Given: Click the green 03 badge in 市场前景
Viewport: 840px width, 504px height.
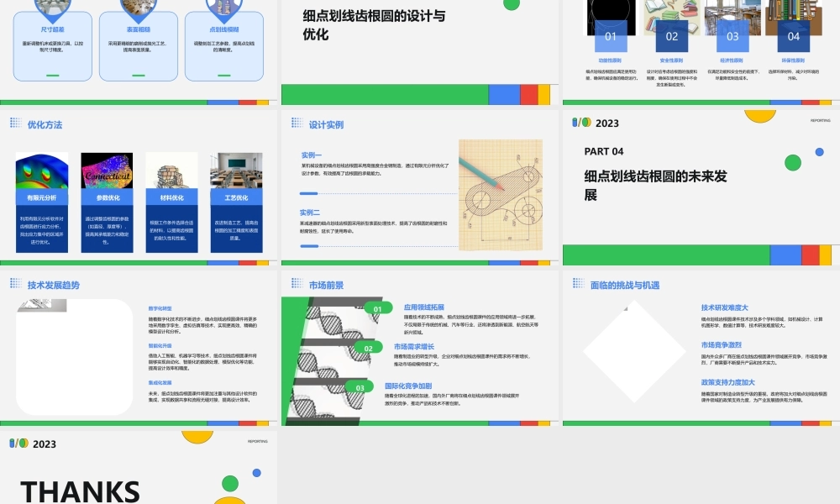Looking at the screenshot, I should click(360, 388).
